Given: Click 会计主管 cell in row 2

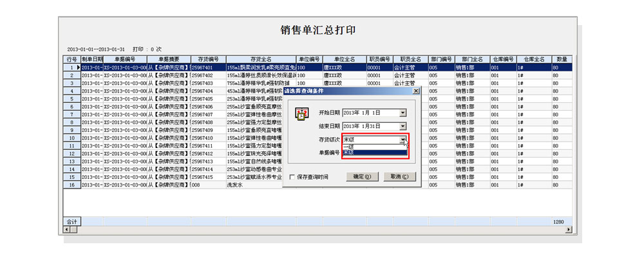Looking at the screenshot, I should pos(411,75).
